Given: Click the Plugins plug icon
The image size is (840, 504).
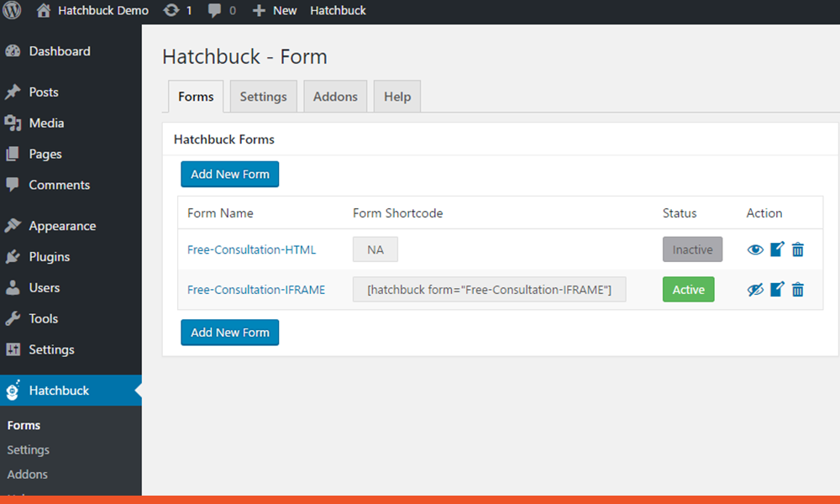Looking at the screenshot, I should pos(13,256).
